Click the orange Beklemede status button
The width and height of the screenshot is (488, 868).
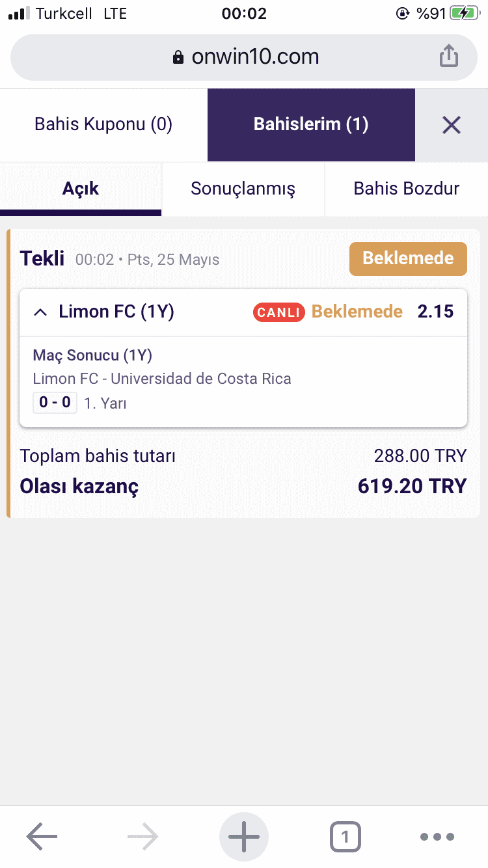coord(408,258)
